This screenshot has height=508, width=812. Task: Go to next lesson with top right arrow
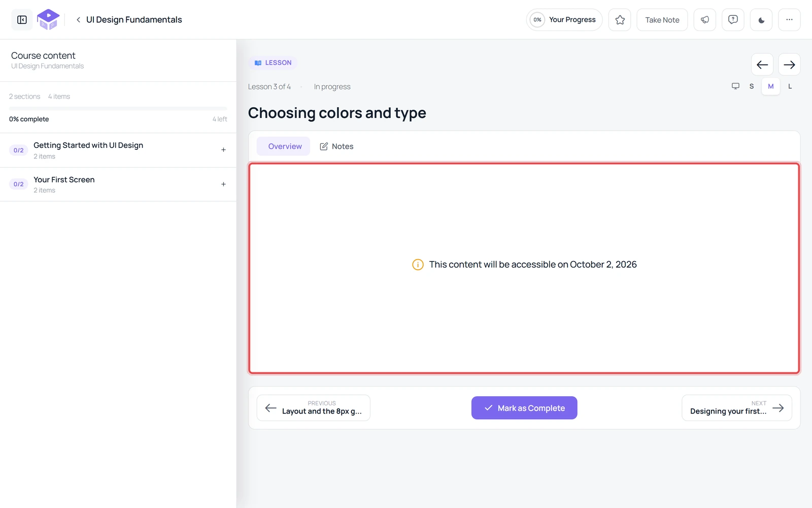point(789,65)
